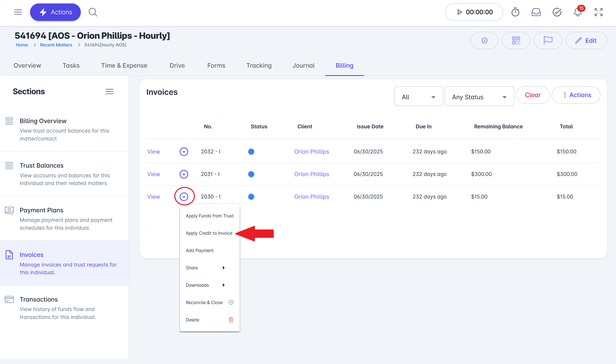Click the checkmark tasks icon

(557, 12)
